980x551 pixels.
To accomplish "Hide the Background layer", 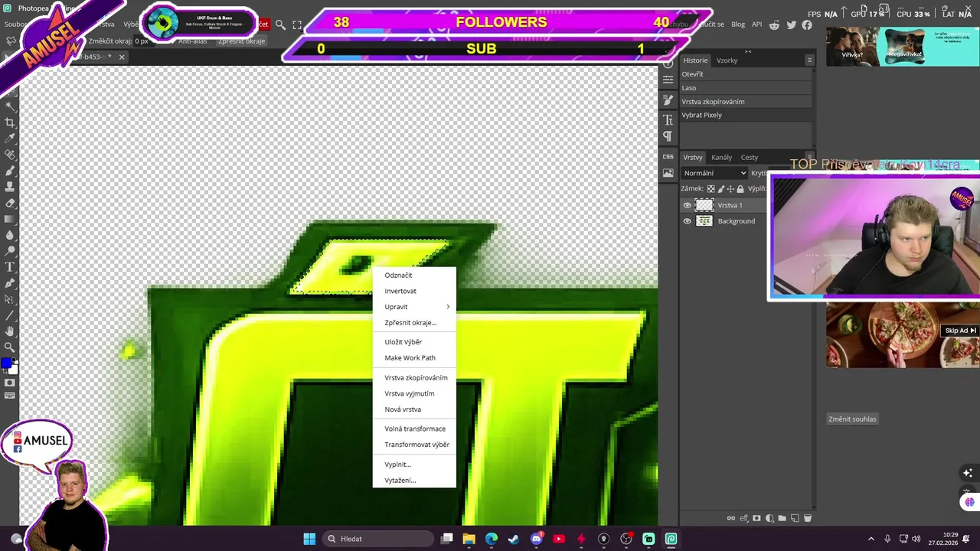I will pos(687,221).
